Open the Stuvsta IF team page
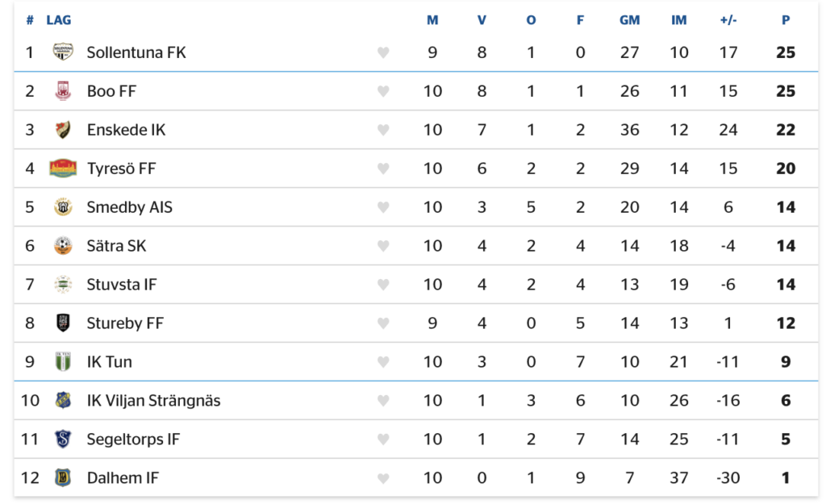The image size is (826, 504). 122,285
